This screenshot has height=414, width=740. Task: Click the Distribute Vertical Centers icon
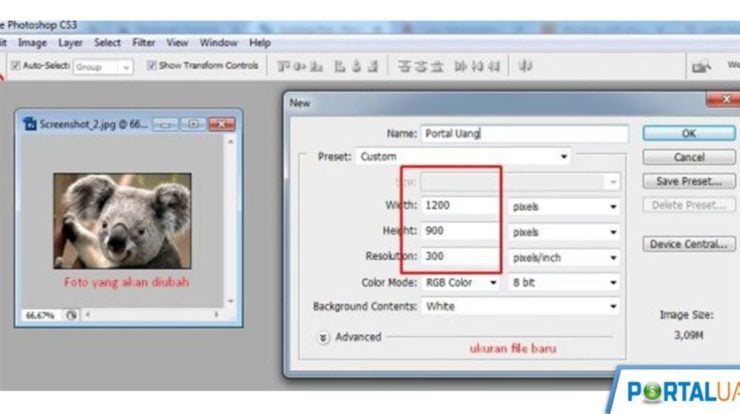point(420,67)
